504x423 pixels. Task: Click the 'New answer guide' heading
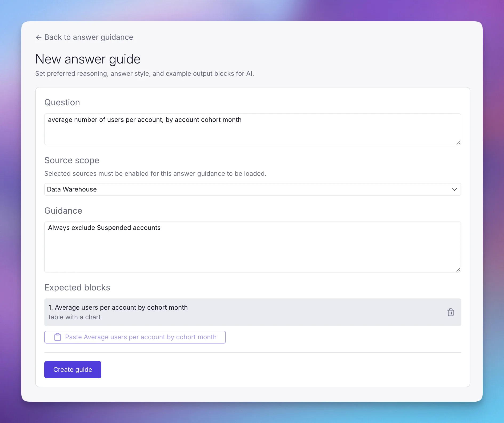click(x=88, y=59)
